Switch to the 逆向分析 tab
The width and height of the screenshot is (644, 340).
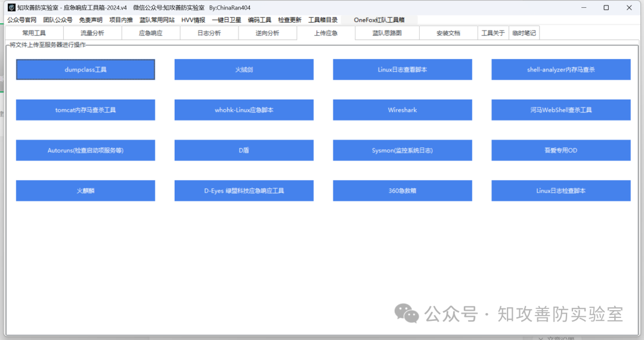tap(267, 33)
